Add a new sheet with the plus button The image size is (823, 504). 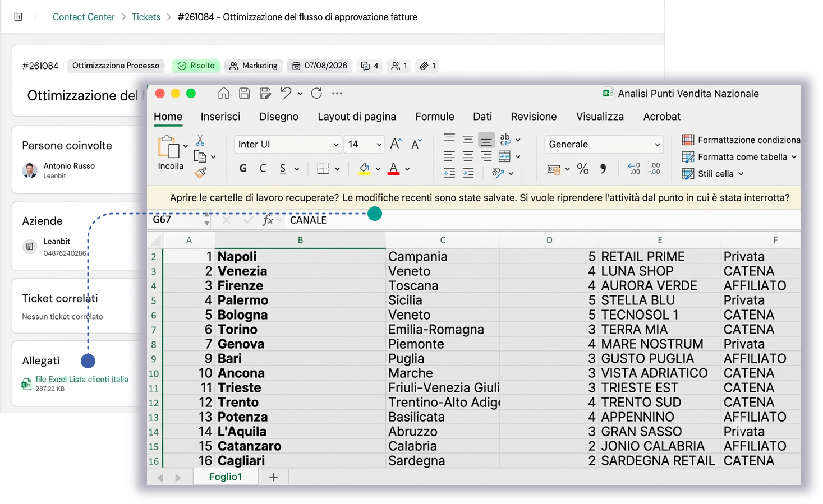point(274,477)
